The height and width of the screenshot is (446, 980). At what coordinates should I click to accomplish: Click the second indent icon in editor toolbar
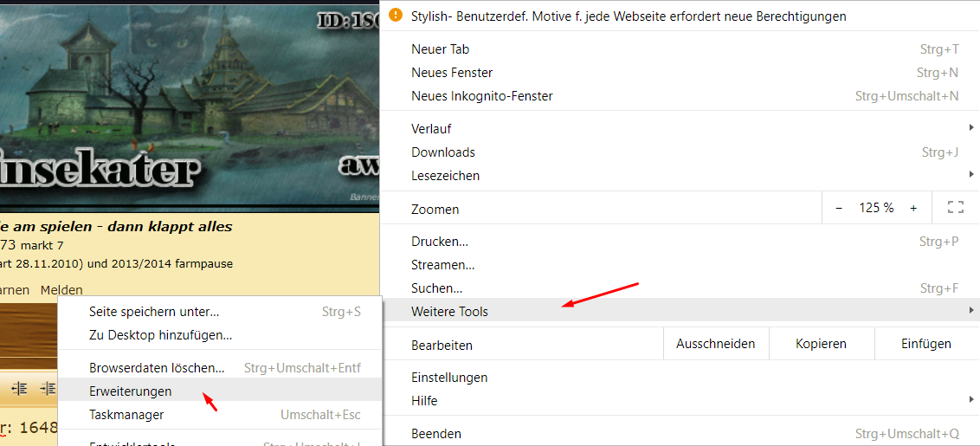pos(48,389)
